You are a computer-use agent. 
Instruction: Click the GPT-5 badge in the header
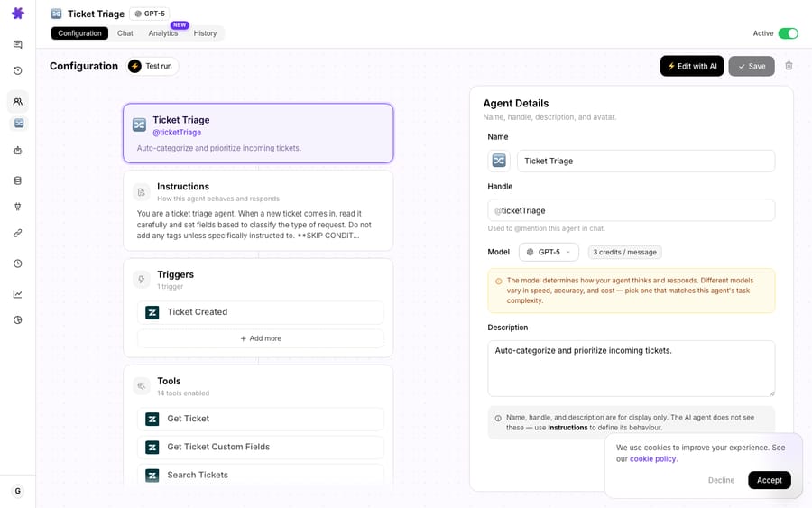tap(150, 14)
